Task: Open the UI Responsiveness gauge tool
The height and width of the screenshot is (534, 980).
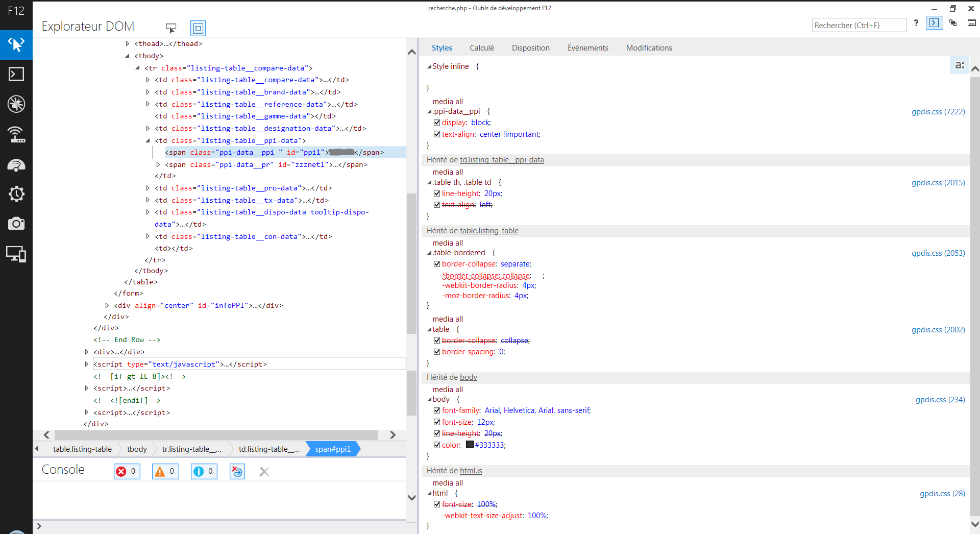Action: pos(16,164)
